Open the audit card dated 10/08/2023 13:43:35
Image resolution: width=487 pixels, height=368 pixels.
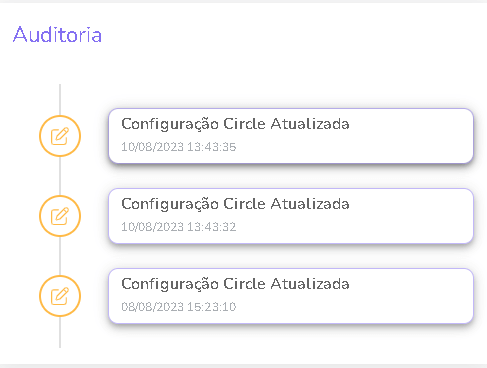[x=291, y=136]
